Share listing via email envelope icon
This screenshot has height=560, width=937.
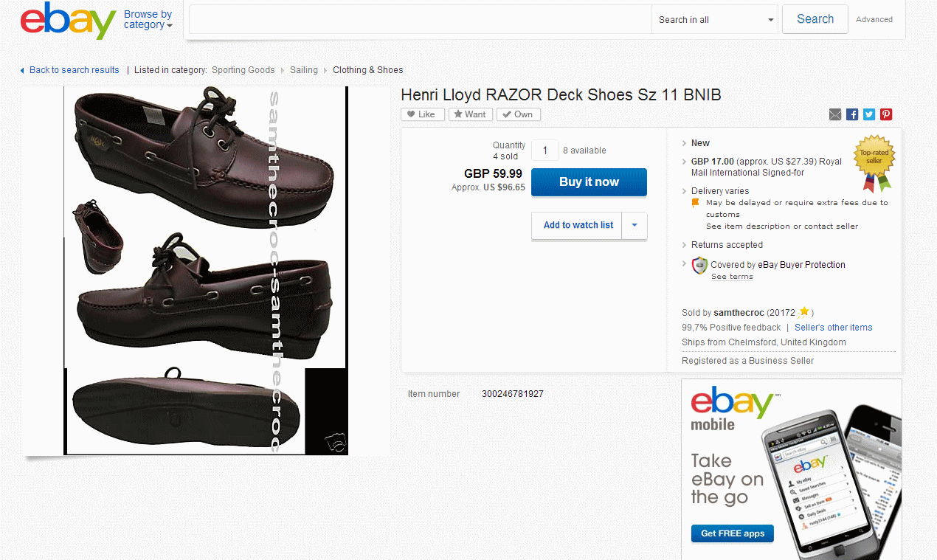point(835,114)
